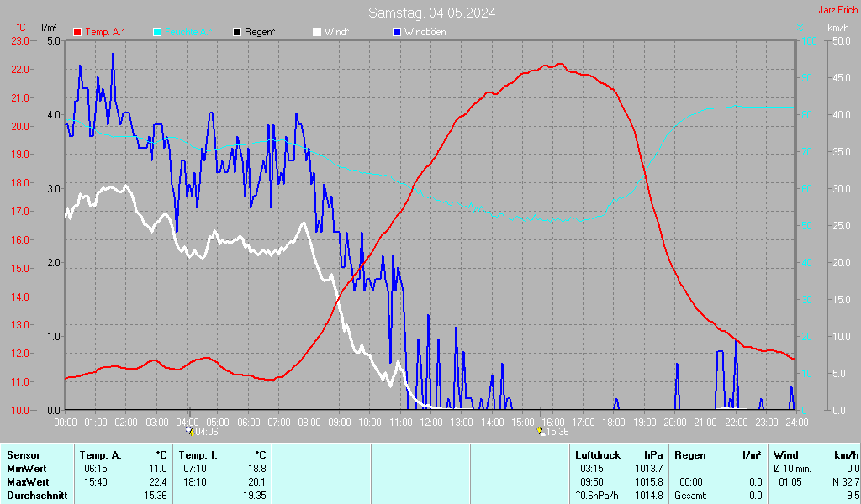Screen dimensions: 861x504
Task: Click the sunrise marker icon at 04:06
Action: coord(190,432)
